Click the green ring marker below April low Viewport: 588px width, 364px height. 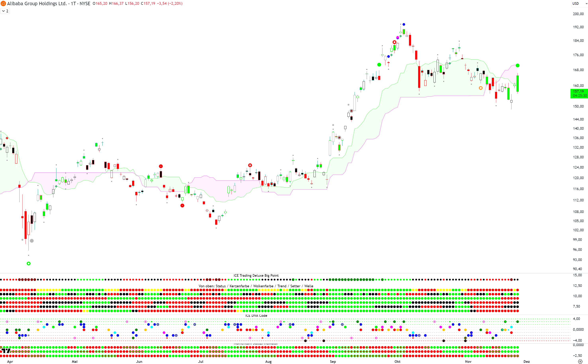click(29, 263)
